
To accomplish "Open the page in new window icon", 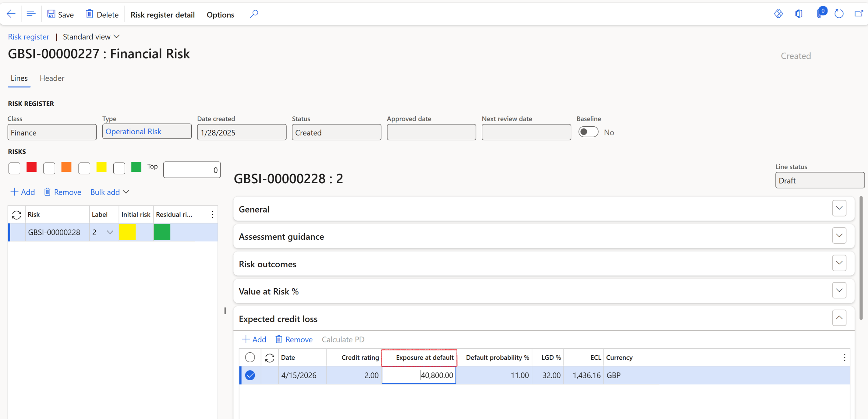I will point(859,14).
